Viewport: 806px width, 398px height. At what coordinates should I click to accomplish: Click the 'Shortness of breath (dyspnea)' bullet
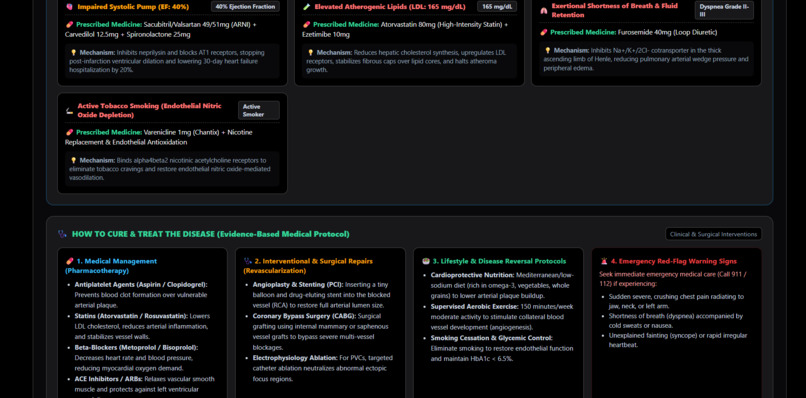[x=676, y=321]
